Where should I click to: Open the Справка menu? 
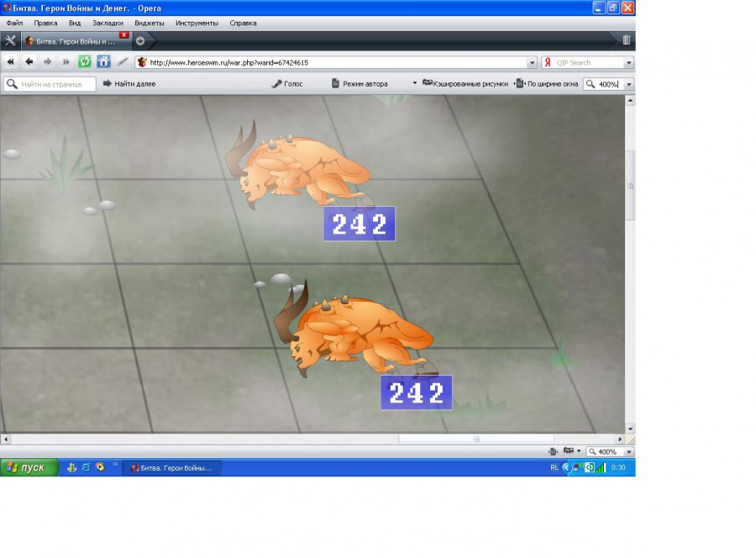tap(243, 24)
